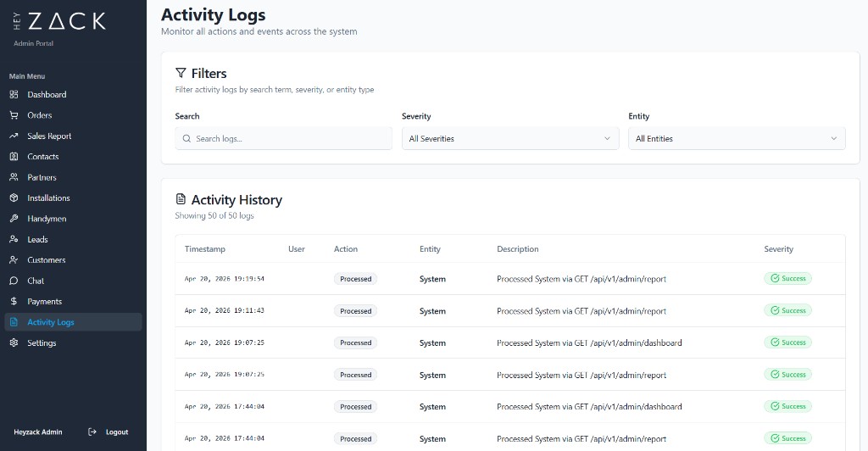Click the Showing 50 of 50 logs text
Image resolution: width=868 pixels, height=451 pixels.
tap(214, 216)
